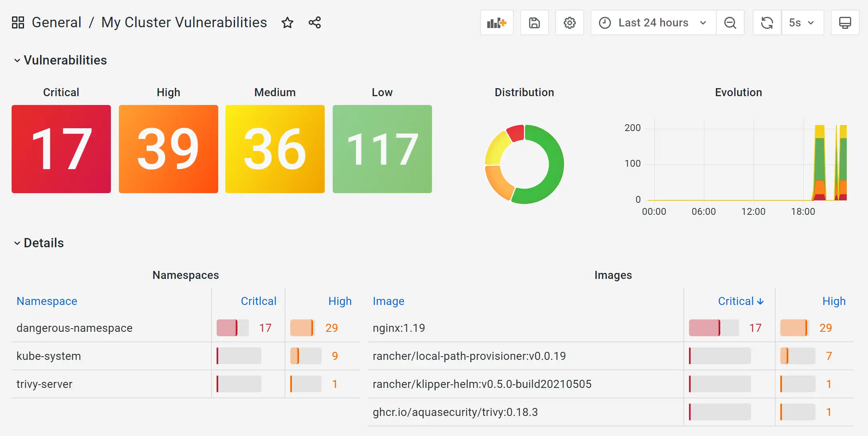
Task: Open dashboard settings gear
Action: point(569,23)
